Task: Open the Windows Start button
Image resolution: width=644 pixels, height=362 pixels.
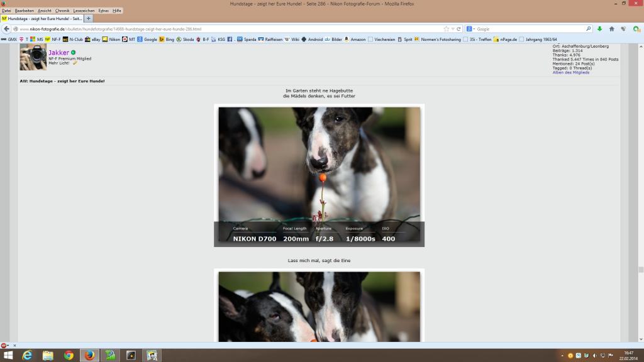Action: pos(8,356)
